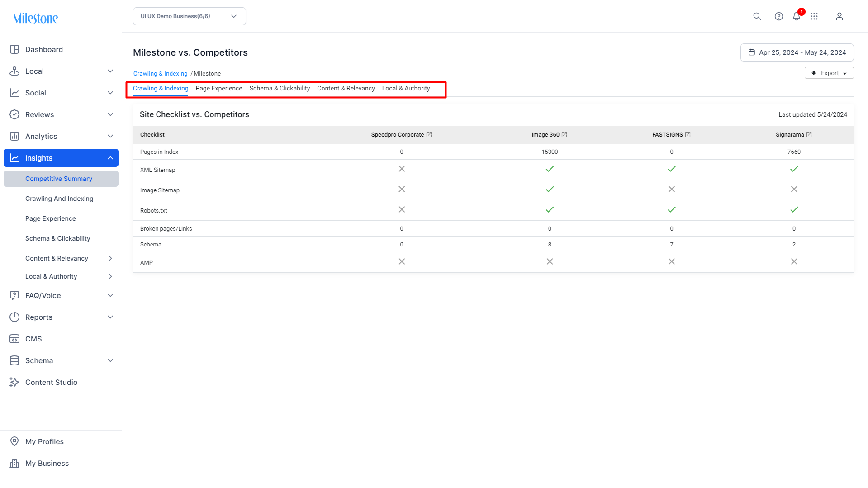868x488 pixels.
Task: Click the Reviews checkmark icon
Action: [x=14, y=114]
